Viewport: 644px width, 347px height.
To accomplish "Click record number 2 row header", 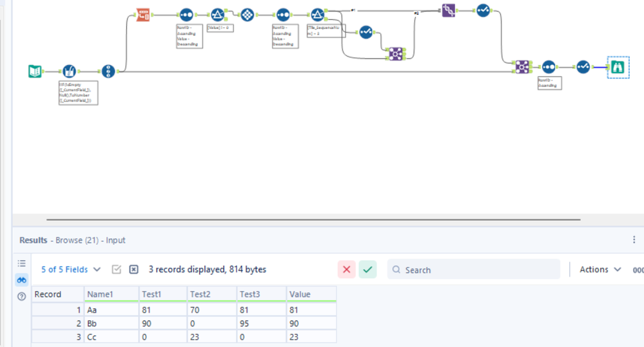I will pyautogui.click(x=57, y=323).
